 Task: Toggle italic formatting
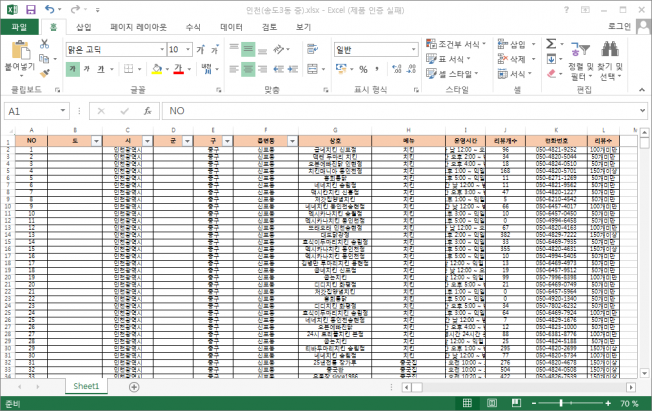click(x=86, y=69)
